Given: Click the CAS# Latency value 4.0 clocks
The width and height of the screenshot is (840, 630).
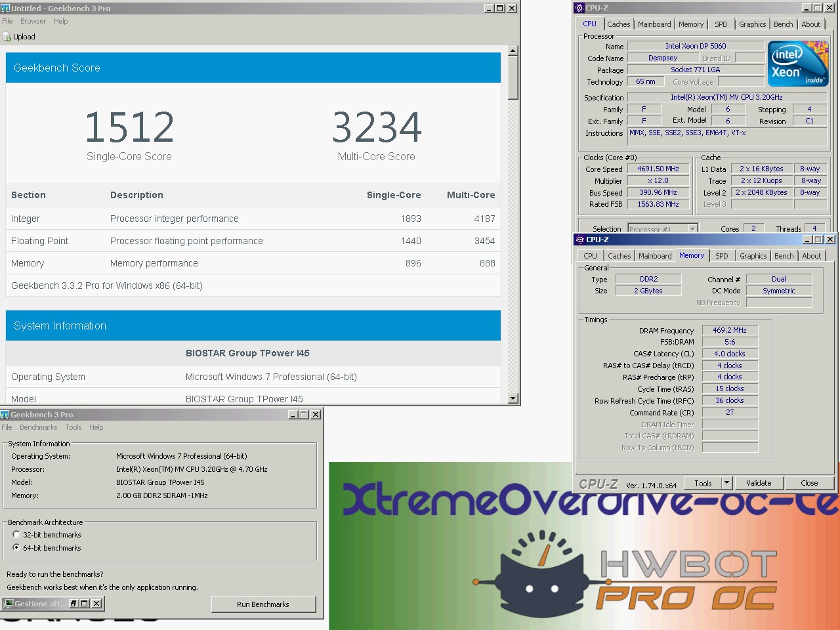Looking at the screenshot, I should coord(730,354).
